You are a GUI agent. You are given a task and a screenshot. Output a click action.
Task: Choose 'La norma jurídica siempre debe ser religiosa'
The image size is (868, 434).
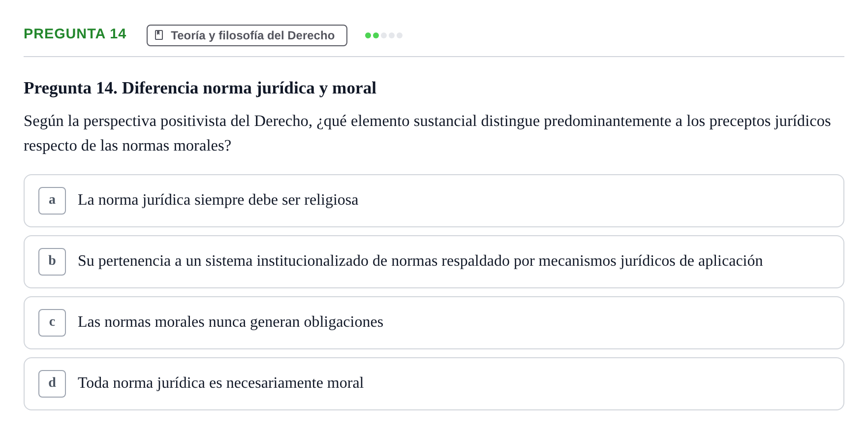[x=434, y=201]
